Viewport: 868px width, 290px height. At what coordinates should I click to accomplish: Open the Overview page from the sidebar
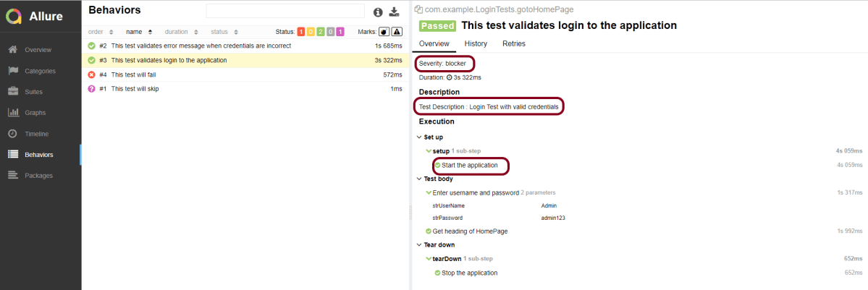[38, 50]
